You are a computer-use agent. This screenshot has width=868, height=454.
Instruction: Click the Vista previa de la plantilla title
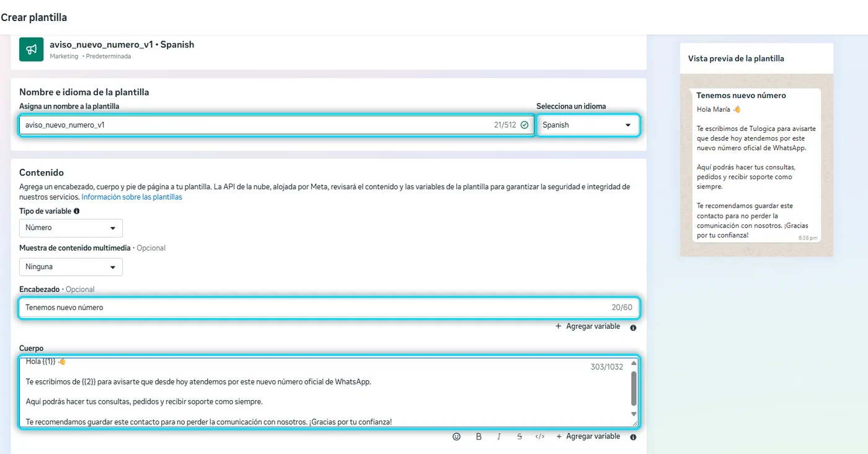736,58
